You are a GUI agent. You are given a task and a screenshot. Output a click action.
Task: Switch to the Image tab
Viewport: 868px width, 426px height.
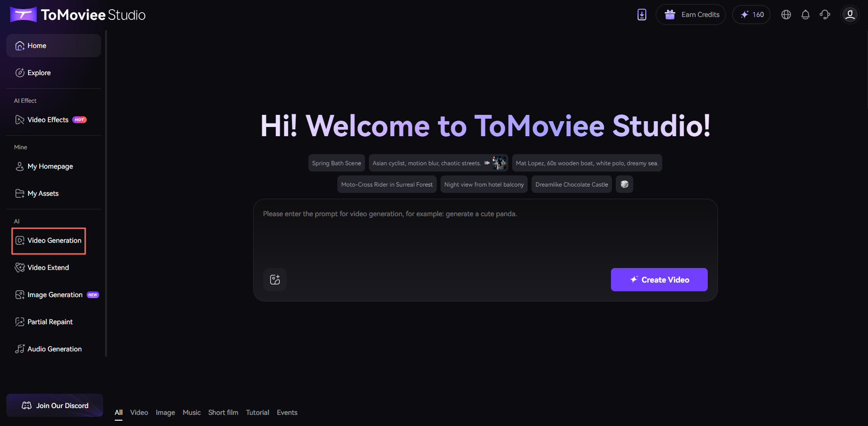pyautogui.click(x=165, y=412)
